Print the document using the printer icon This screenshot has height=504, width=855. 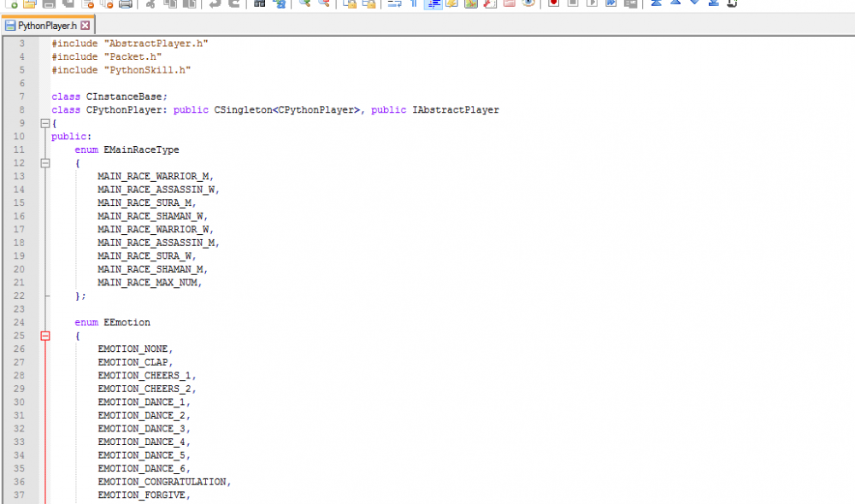(x=126, y=3)
